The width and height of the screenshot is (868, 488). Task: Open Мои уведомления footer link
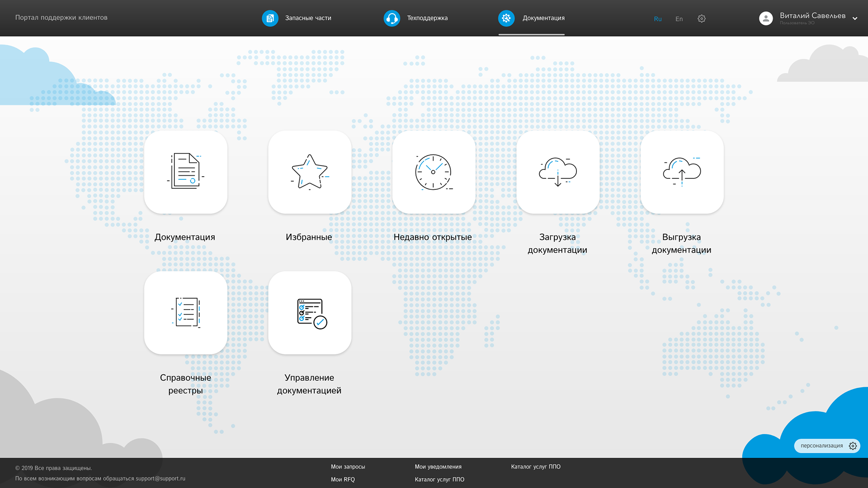click(x=438, y=467)
